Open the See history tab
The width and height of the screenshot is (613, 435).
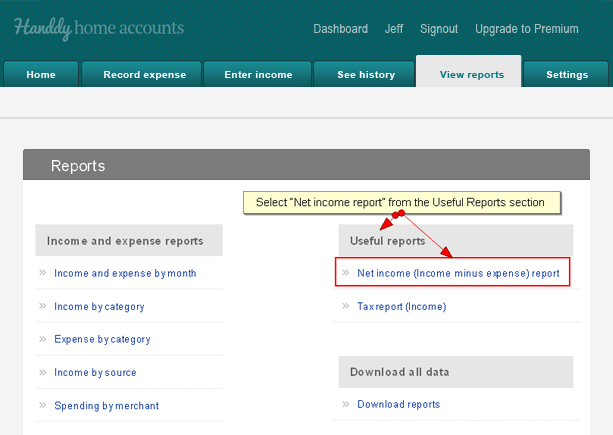pos(366,74)
